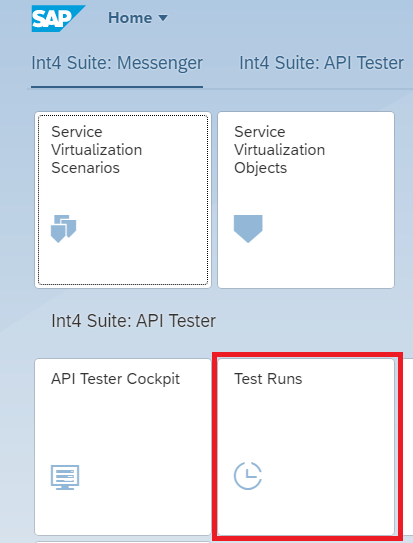Open the partially visible tile below API Tester Cockpit
Viewport: 413px width, 543px height.
point(123,542)
